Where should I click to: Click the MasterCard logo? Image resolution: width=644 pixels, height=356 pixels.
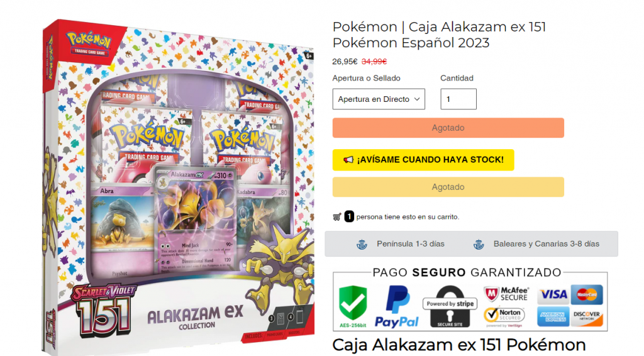(587, 294)
